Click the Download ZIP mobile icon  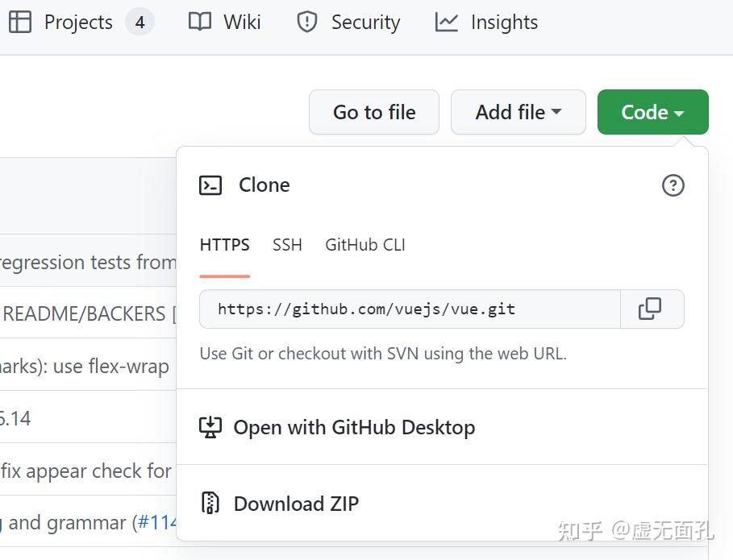pos(210,503)
